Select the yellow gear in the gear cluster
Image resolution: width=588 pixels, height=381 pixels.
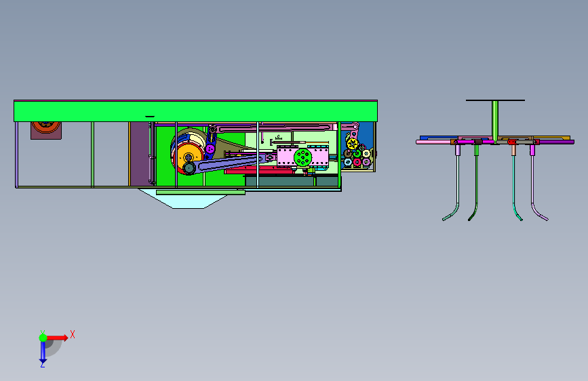tap(352, 144)
